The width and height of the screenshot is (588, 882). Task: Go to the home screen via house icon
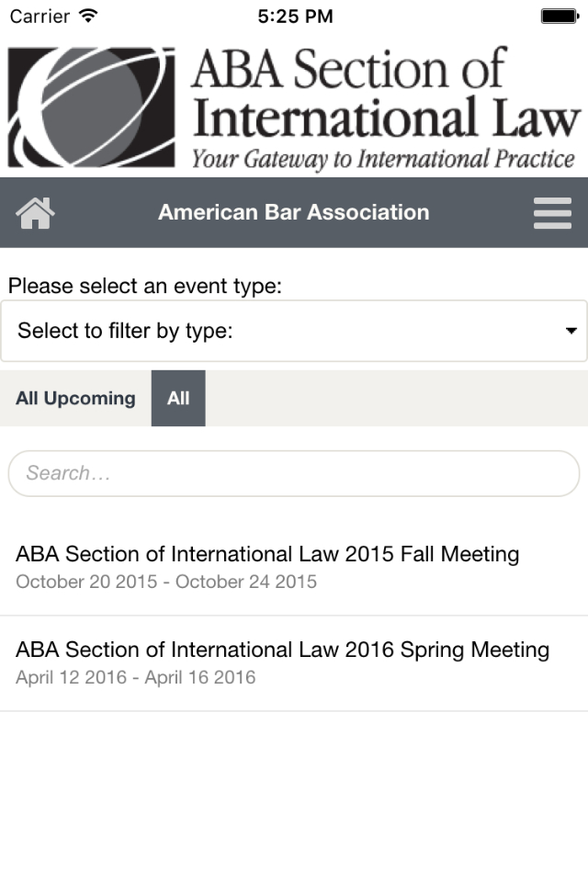[x=36, y=212]
